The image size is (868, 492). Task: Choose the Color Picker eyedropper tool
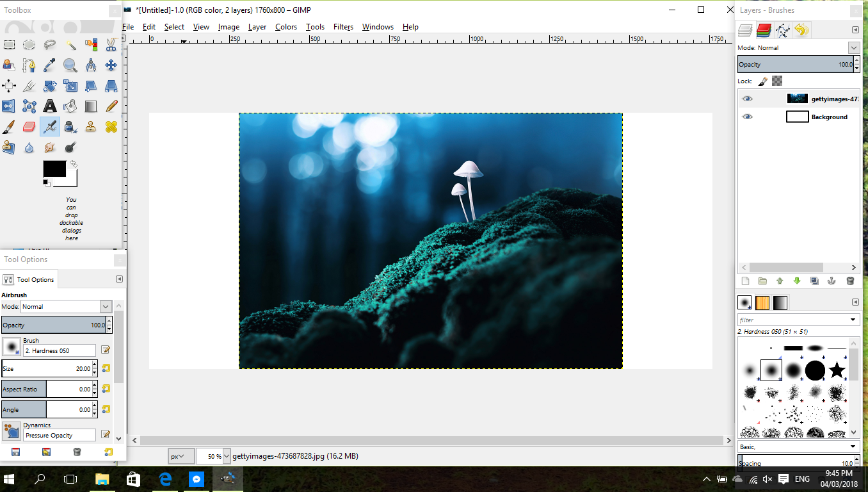(x=50, y=65)
